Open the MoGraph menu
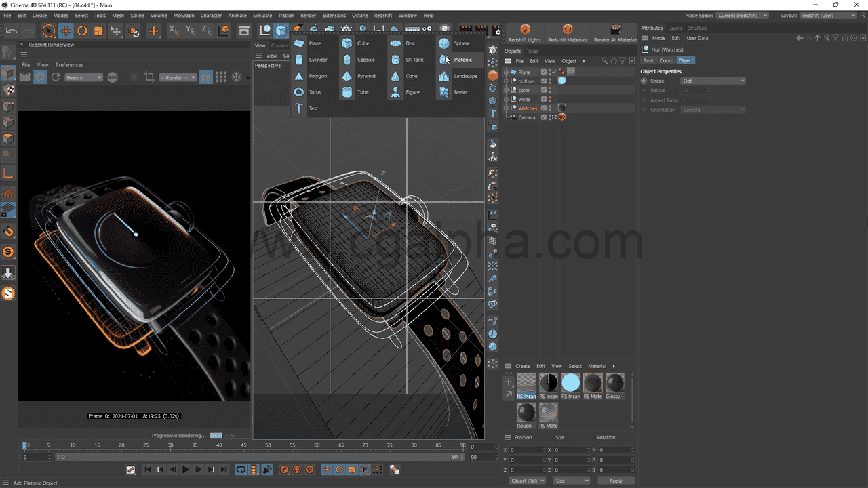The height and width of the screenshot is (488, 868). [x=183, y=15]
